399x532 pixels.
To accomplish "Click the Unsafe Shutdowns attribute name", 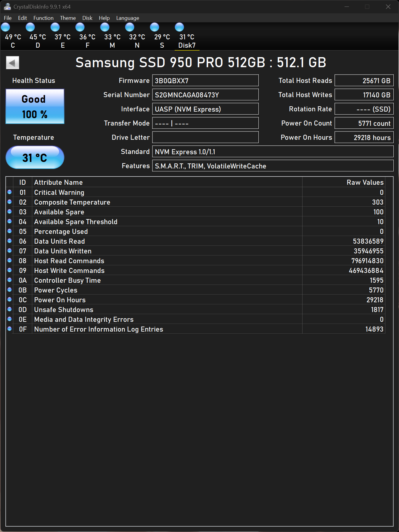I will coord(64,310).
